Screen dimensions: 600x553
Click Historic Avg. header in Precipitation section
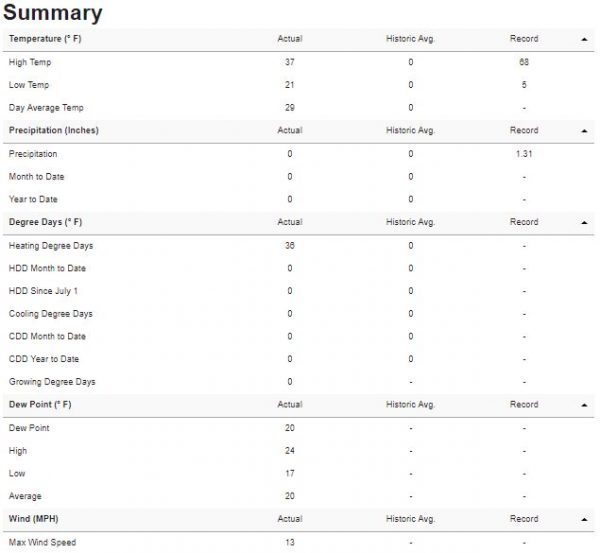pos(410,130)
